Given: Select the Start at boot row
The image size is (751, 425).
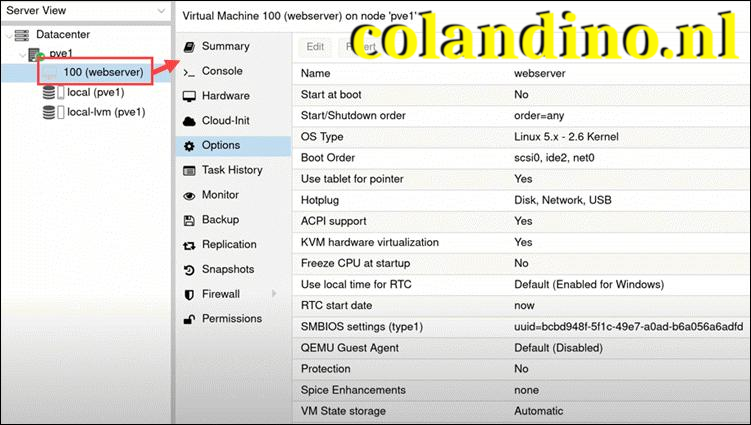Looking at the screenshot, I should pyautogui.click(x=521, y=94).
